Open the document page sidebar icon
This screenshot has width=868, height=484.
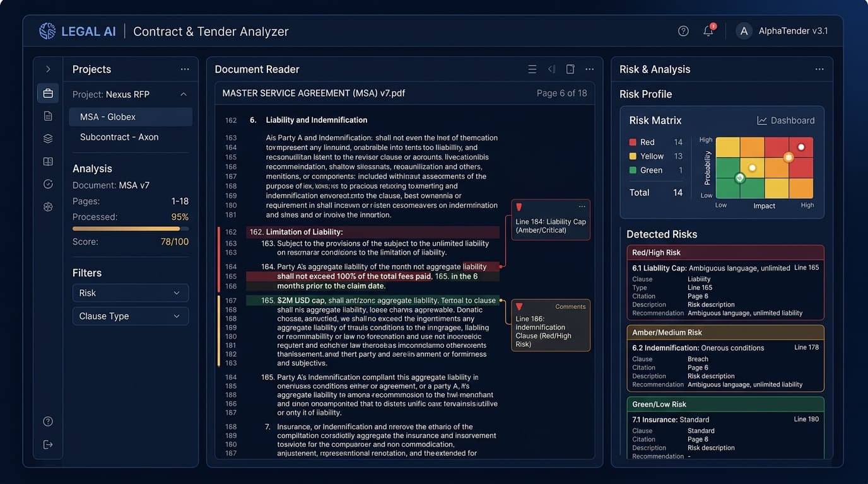pos(48,116)
